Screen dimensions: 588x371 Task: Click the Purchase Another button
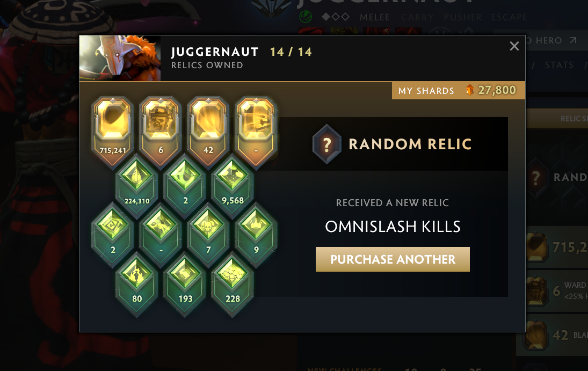[x=393, y=259]
